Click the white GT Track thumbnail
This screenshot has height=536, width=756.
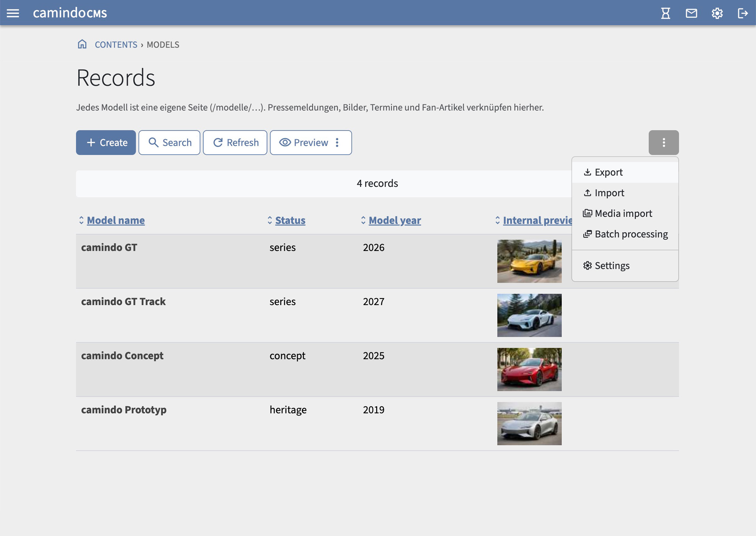click(529, 316)
